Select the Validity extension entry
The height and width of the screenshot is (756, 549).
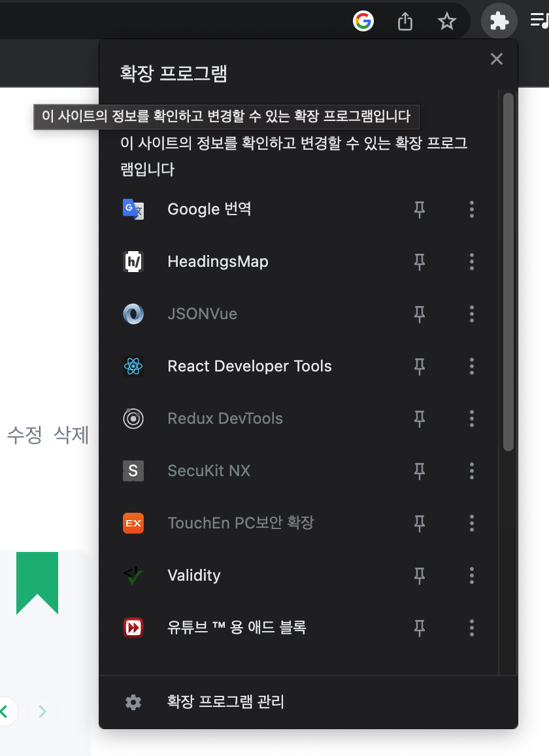coord(193,576)
